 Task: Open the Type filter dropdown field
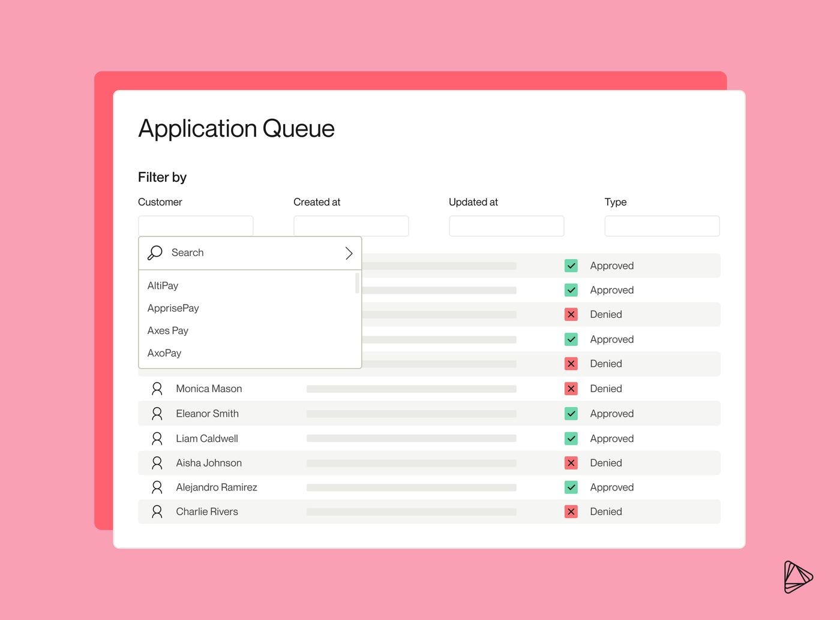click(x=662, y=226)
